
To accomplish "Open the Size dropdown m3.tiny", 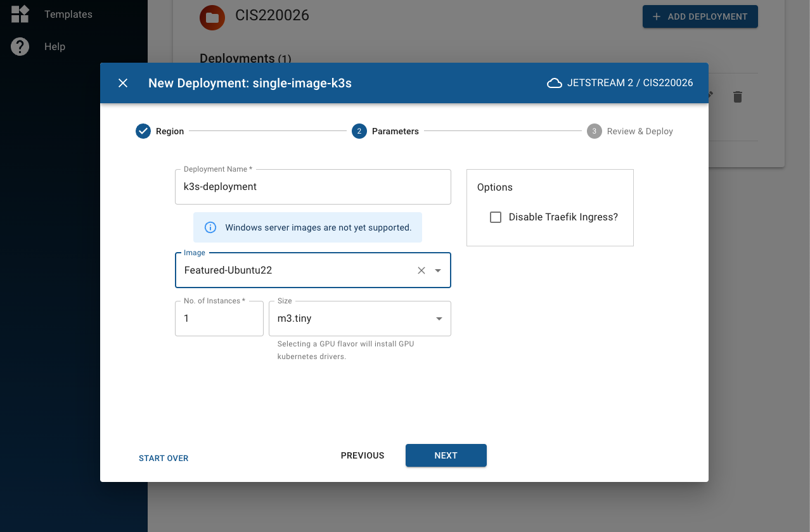I will [x=359, y=319].
